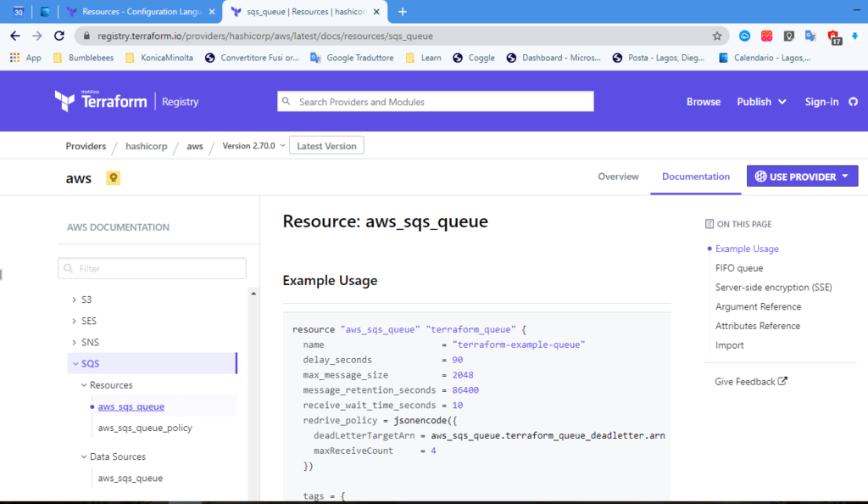Open the Learn bookmark folder
Screen dimensions: 868x504
coord(424,58)
